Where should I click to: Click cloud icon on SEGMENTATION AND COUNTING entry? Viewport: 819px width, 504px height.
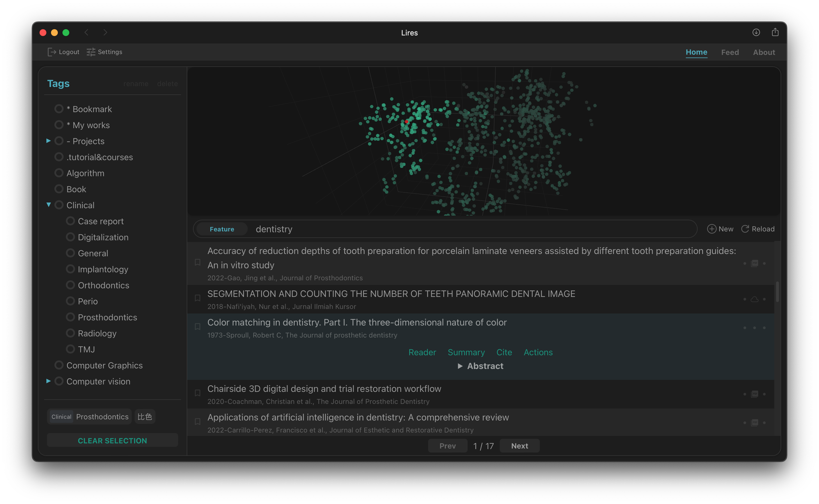(754, 299)
